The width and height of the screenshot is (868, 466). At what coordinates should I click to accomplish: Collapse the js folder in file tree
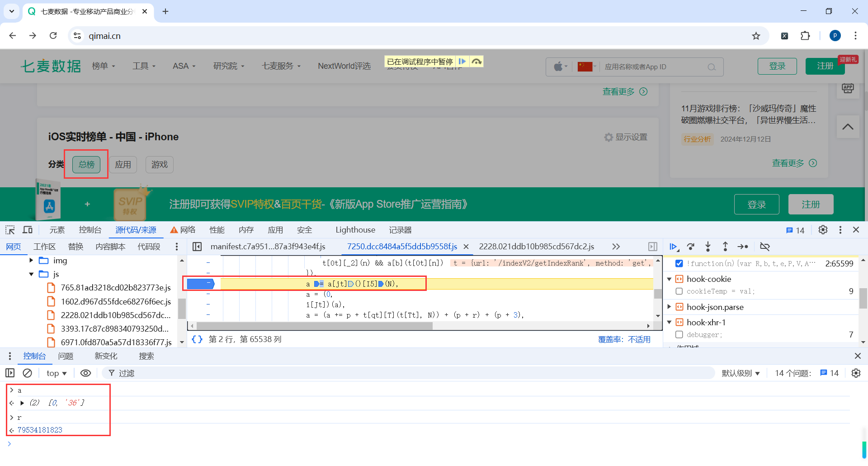tap(31, 274)
